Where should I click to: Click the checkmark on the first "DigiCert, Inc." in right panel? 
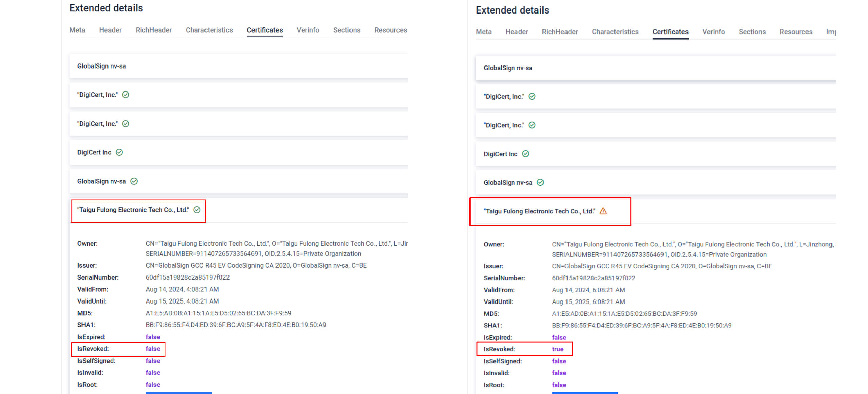coord(532,97)
